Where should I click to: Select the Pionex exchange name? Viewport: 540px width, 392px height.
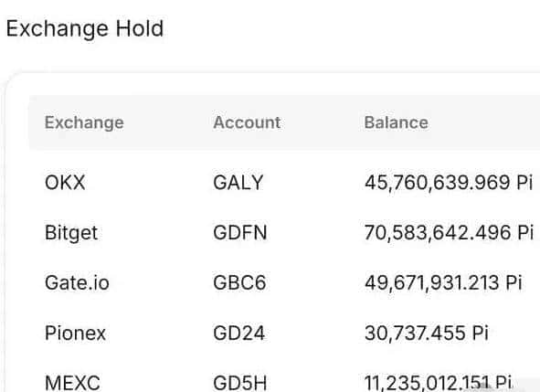pos(75,334)
